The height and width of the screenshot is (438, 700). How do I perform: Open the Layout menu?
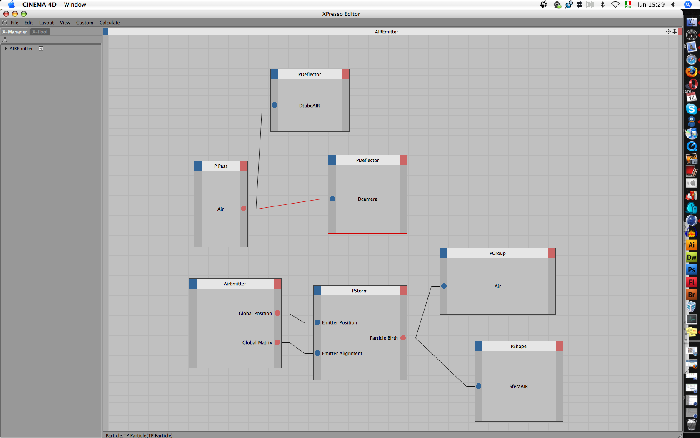click(47, 22)
